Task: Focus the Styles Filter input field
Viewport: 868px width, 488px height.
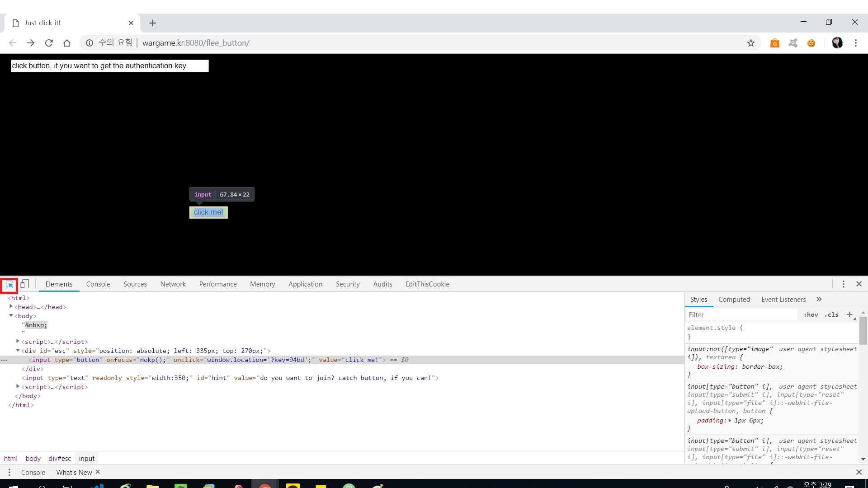Action: 741,315
